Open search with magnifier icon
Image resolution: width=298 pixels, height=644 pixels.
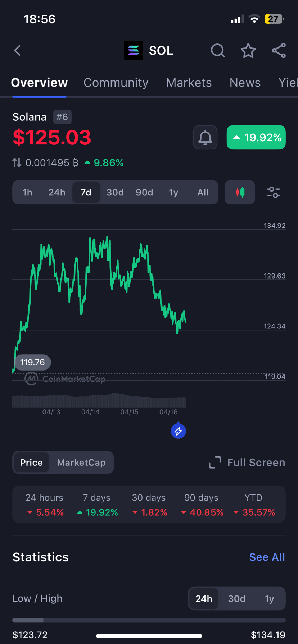[x=217, y=51]
